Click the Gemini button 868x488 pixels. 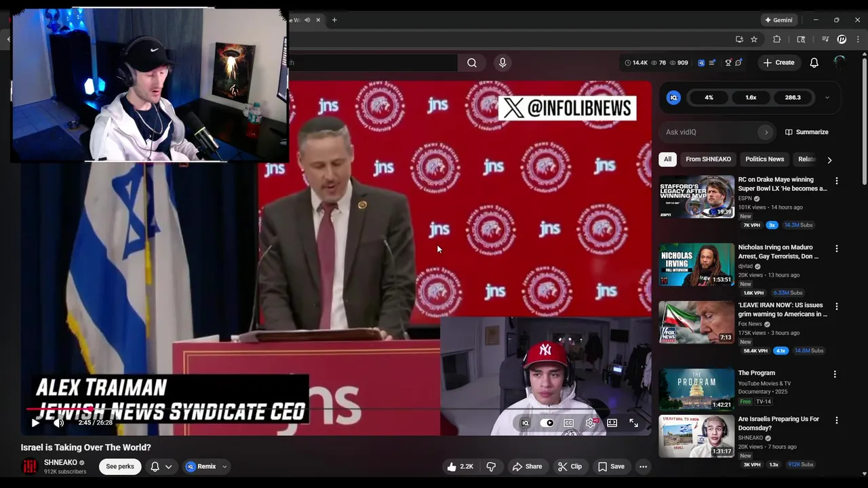tap(778, 20)
